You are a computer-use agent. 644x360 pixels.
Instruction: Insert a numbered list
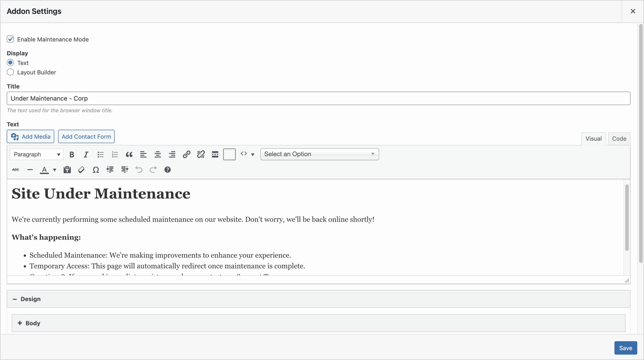click(115, 154)
